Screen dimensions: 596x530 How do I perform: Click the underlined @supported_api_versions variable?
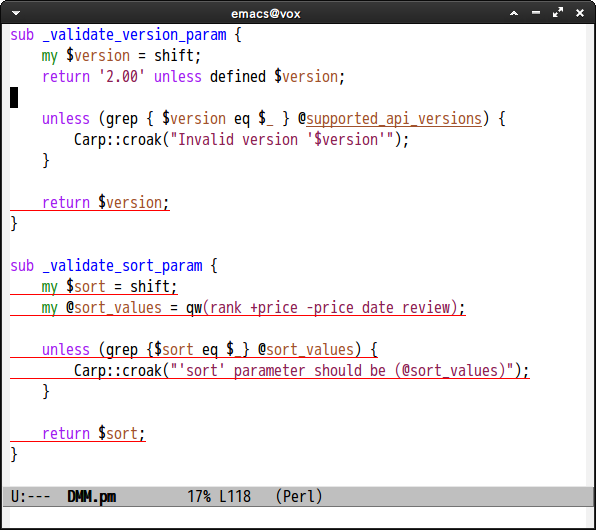[390, 119]
